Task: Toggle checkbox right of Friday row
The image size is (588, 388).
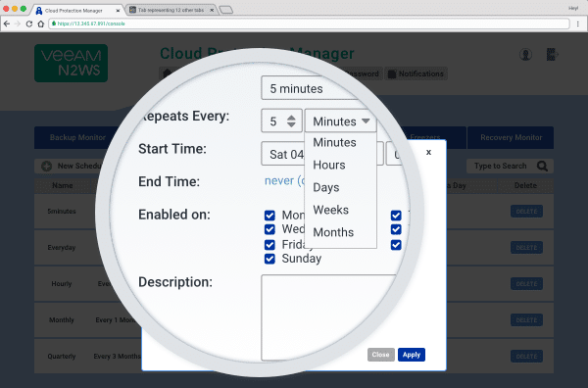Action: pos(396,245)
